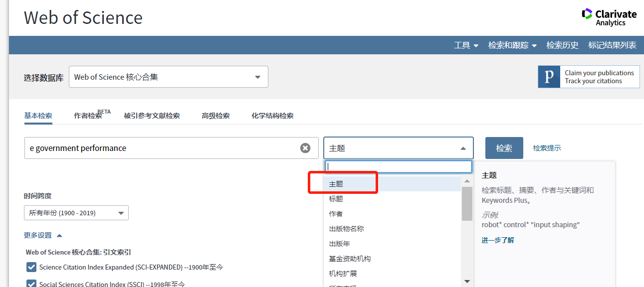Select 主题 from the field list
This screenshot has height=287, width=644.
click(393, 184)
